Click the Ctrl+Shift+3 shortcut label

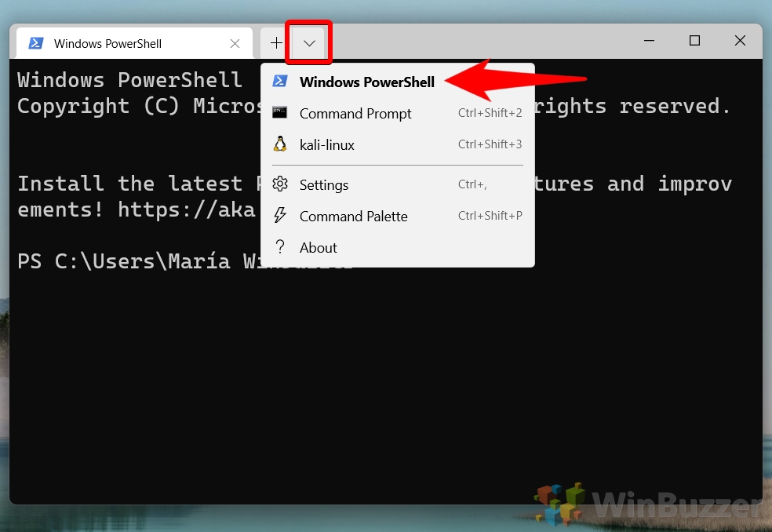pos(490,144)
